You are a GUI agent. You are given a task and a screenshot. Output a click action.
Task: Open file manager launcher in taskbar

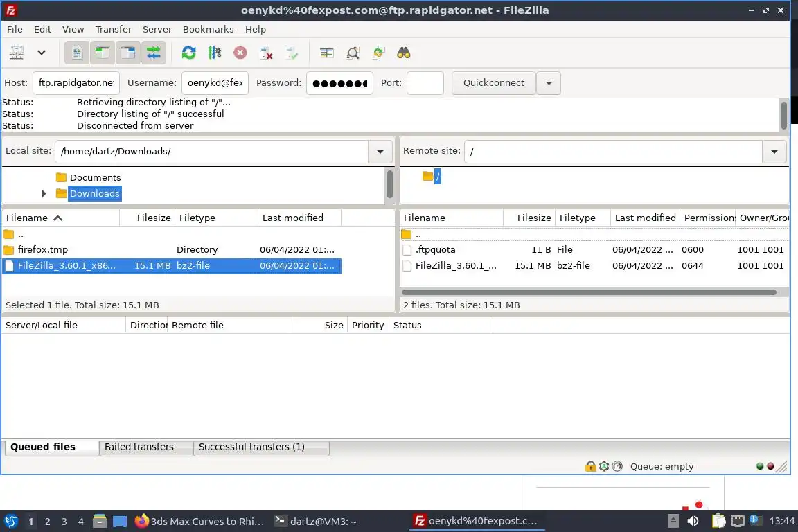(x=100, y=522)
